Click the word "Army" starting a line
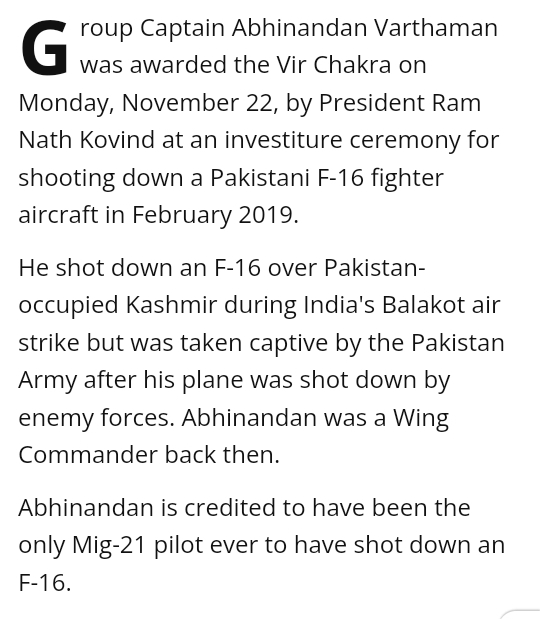This screenshot has width=540, height=619. pyautogui.click(x=47, y=380)
